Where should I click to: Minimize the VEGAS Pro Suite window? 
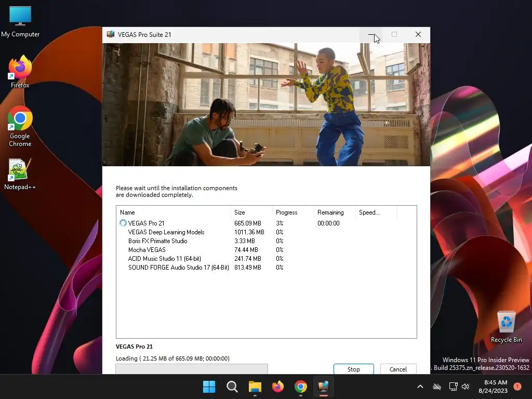tap(371, 34)
